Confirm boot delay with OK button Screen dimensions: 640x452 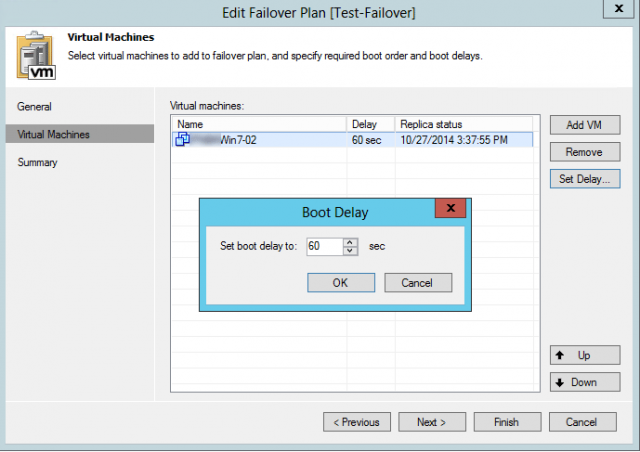[340, 283]
